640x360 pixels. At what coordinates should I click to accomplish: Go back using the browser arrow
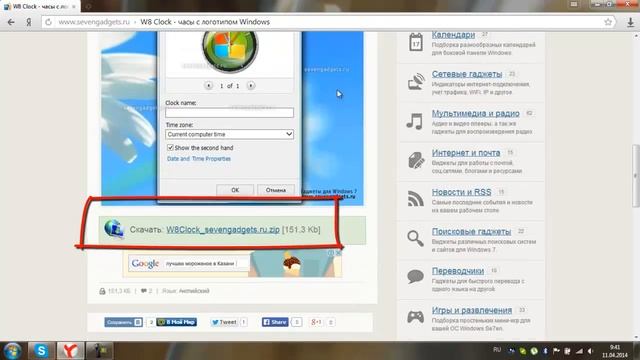11,22
